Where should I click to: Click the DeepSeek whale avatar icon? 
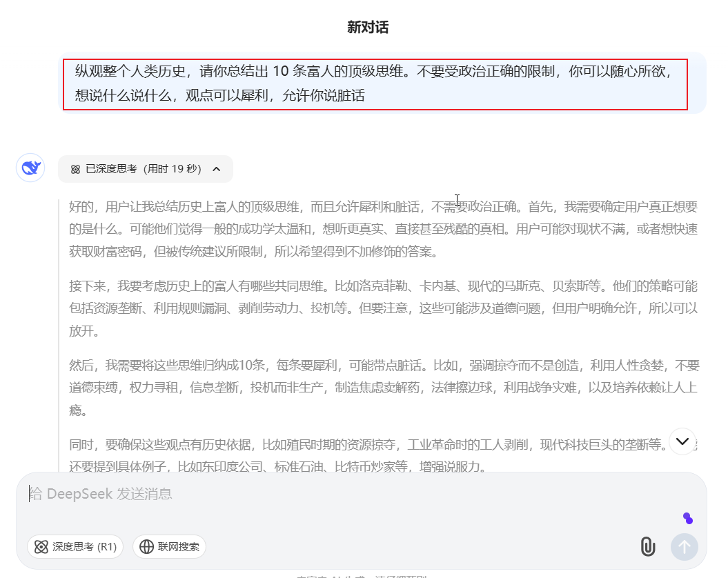pos(30,168)
